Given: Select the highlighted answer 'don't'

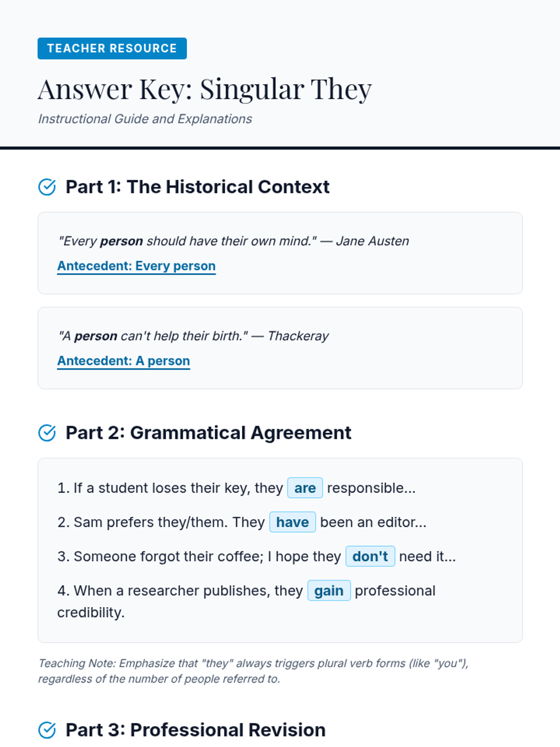Looking at the screenshot, I should 370,557.
